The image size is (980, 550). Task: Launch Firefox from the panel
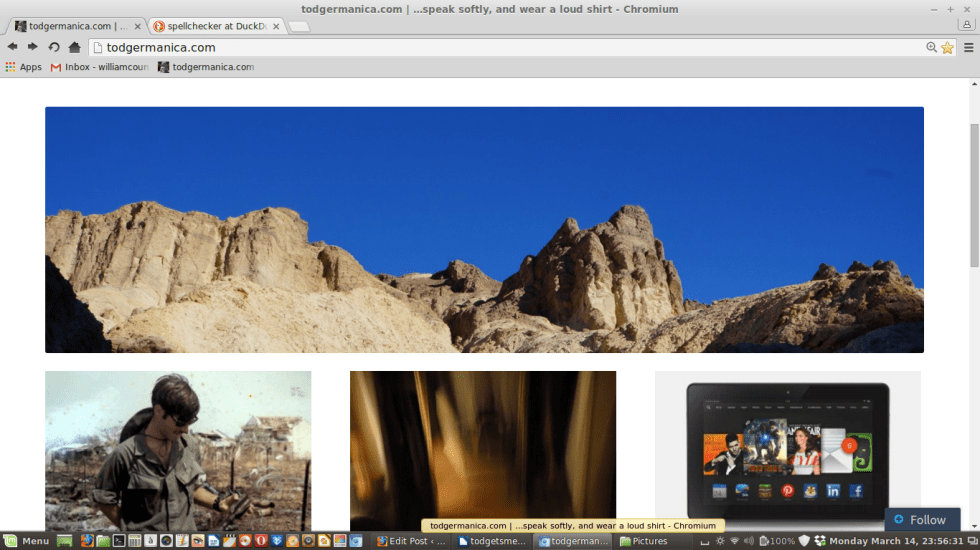[x=88, y=541]
